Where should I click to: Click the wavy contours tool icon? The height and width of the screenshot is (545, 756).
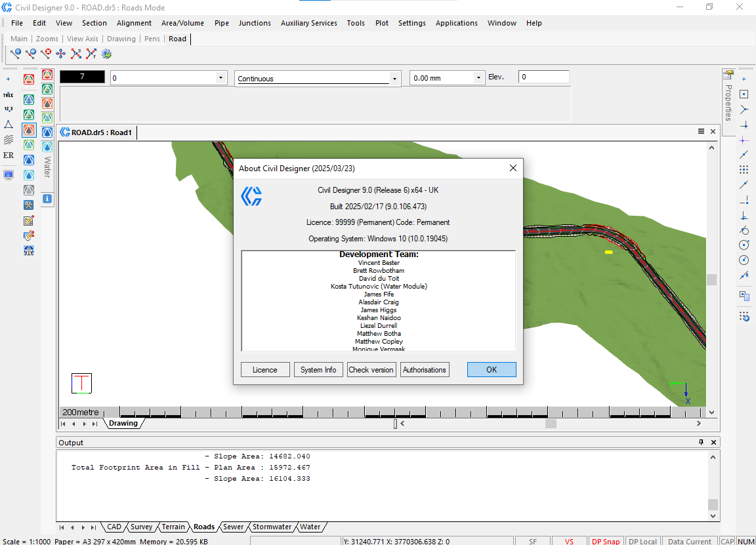(8, 140)
